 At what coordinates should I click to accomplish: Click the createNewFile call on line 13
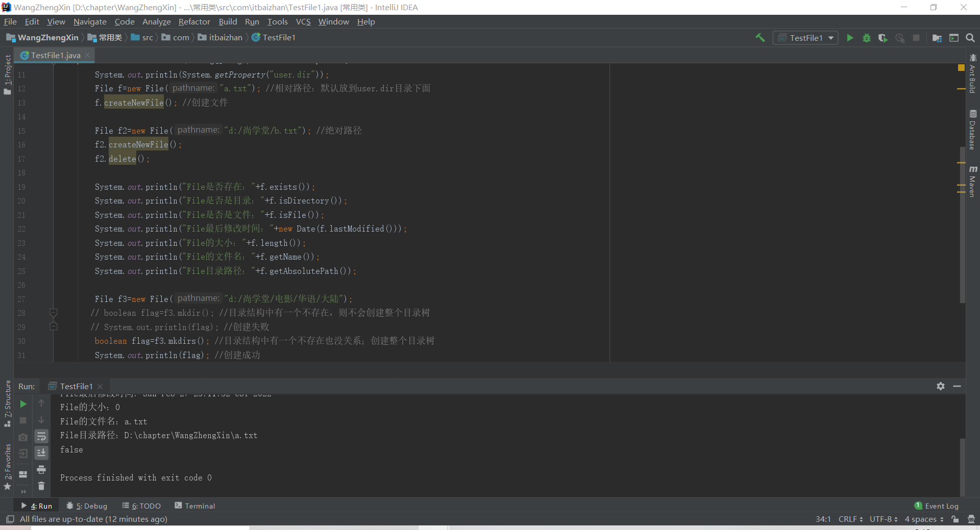(x=134, y=103)
